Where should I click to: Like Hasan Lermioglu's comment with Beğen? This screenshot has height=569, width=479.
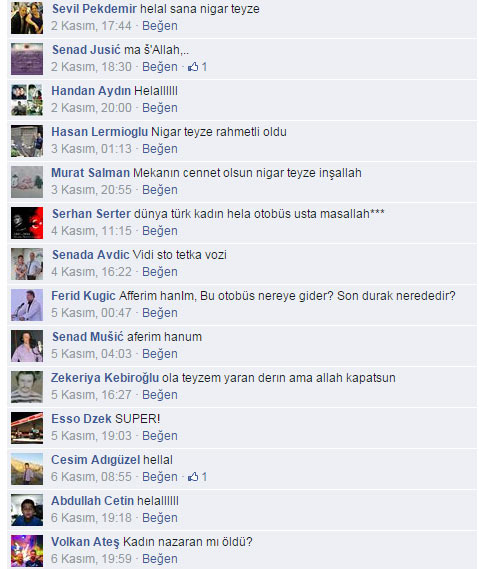click(160, 149)
